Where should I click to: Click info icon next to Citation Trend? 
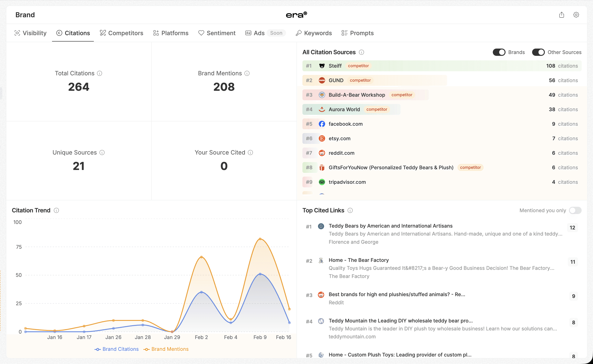56,210
